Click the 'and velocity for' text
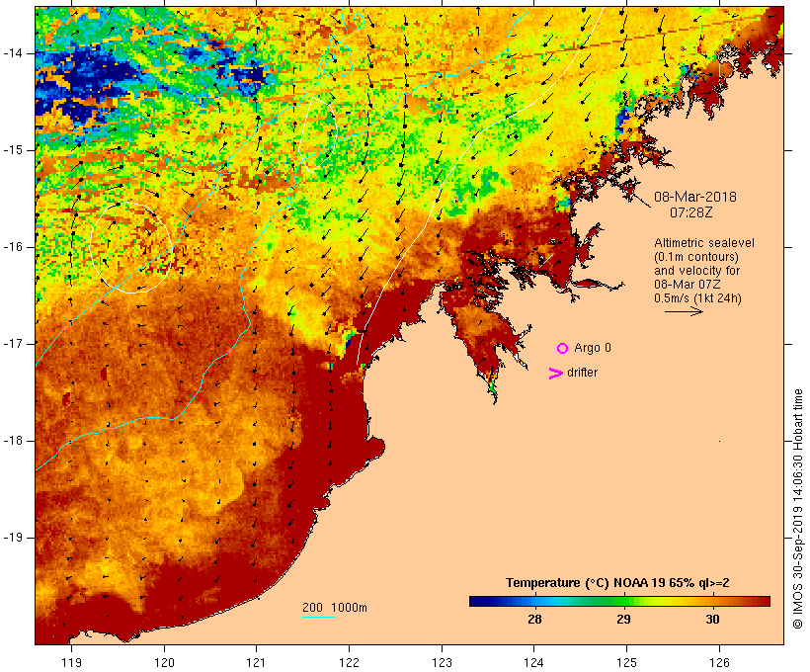The image size is (810, 672). coord(697,271)
